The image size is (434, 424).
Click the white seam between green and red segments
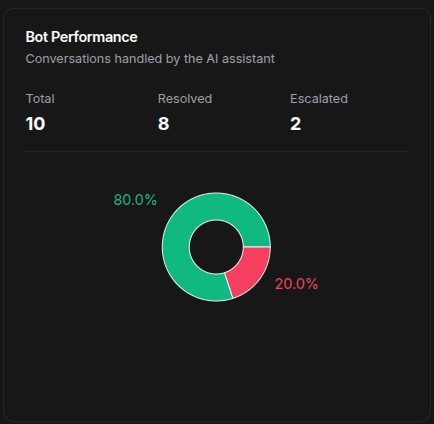(x=256, y=247)
